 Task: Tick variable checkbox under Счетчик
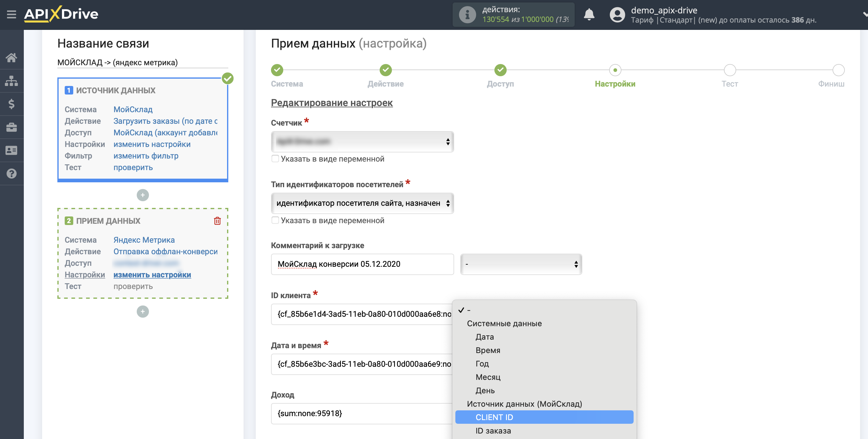[x=275, y=159]
